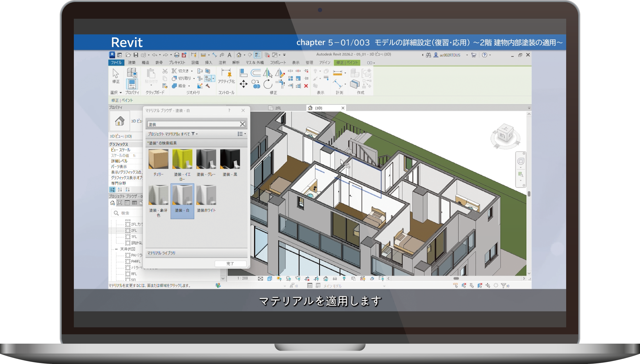Image resolution: width=640 pixels, height=364 pixels.
Task: Select the Copy tool in the 修正 panel
Action: tap(256, 84)
